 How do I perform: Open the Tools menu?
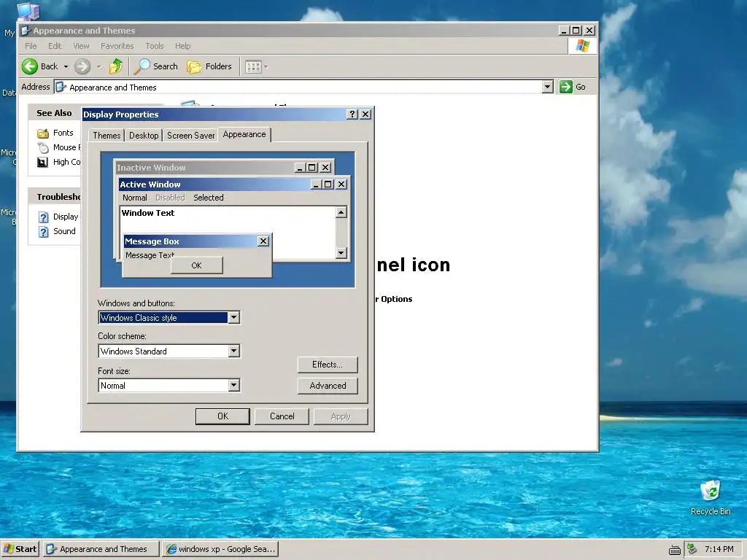[155, 46]
